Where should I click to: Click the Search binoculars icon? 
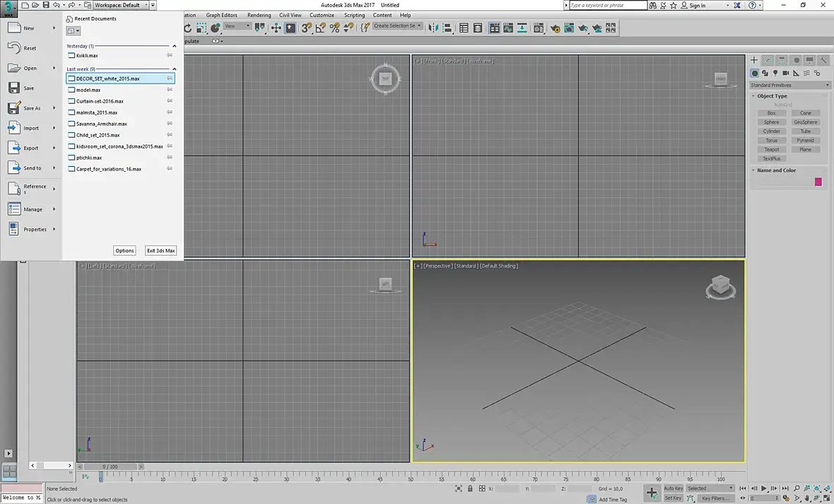652,6
